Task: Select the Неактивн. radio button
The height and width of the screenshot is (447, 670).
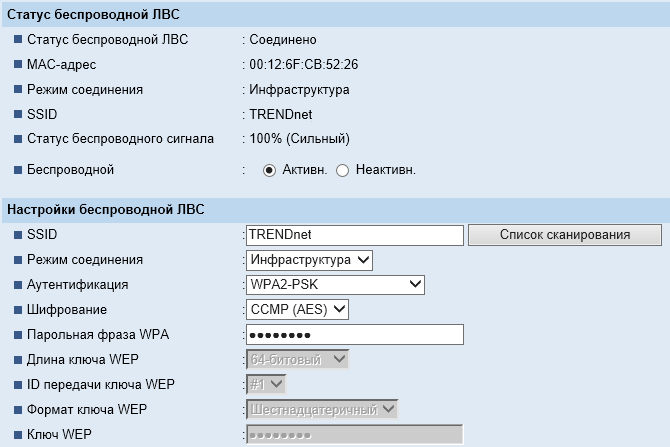Action: click(343, 170)
